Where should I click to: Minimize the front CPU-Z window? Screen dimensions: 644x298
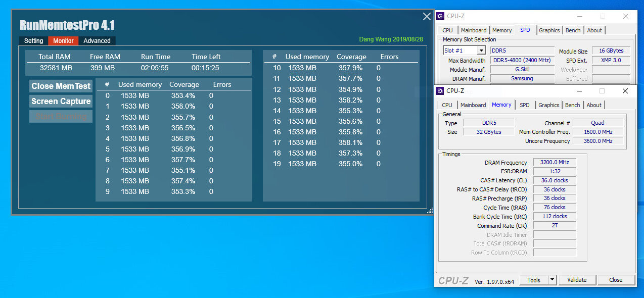click(579, 91)
